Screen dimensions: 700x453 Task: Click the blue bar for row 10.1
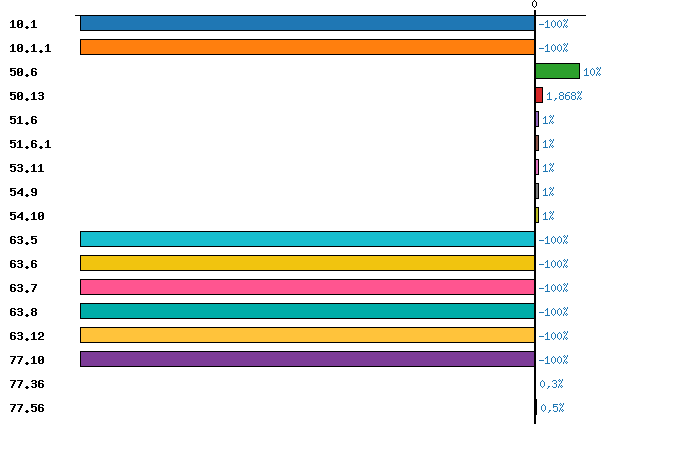coord(307,23)
